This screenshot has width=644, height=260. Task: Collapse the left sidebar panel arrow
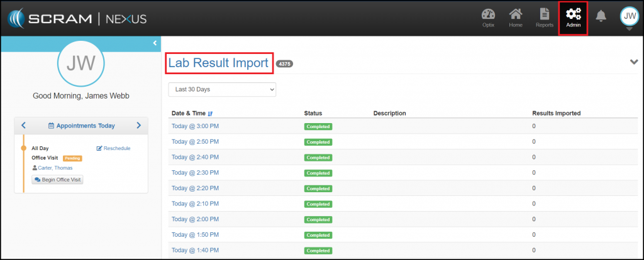[154, 43]
